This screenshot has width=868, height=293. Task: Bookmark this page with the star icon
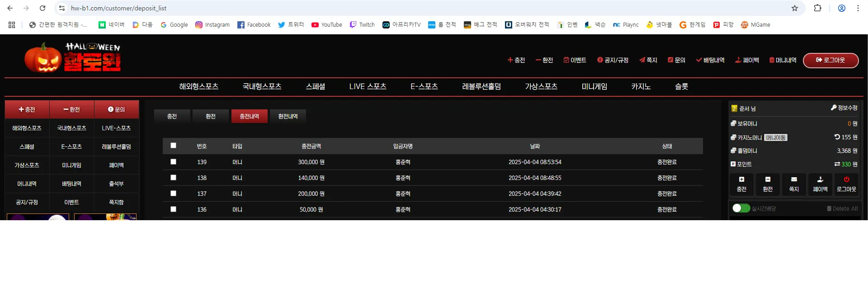(x=795, y=8)
